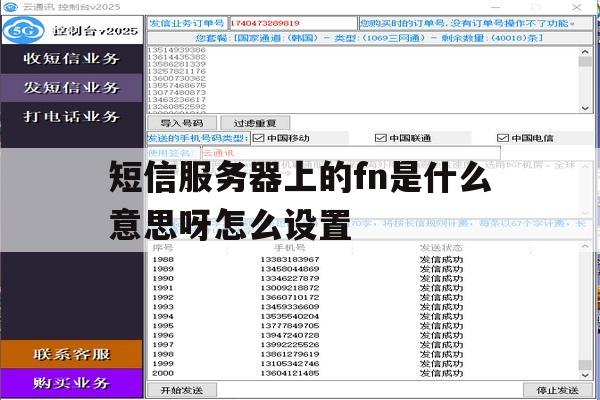Click the 5G cloud logo icon
Image resolution: width=600 pixels, height=400 pixels.
24,30
